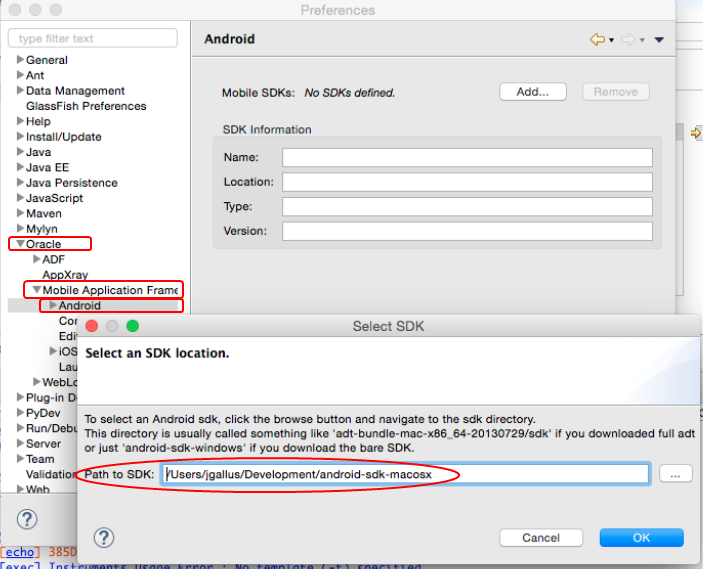Select the PyDev preferences item
The image size is (704, 570).
[43, 413]
